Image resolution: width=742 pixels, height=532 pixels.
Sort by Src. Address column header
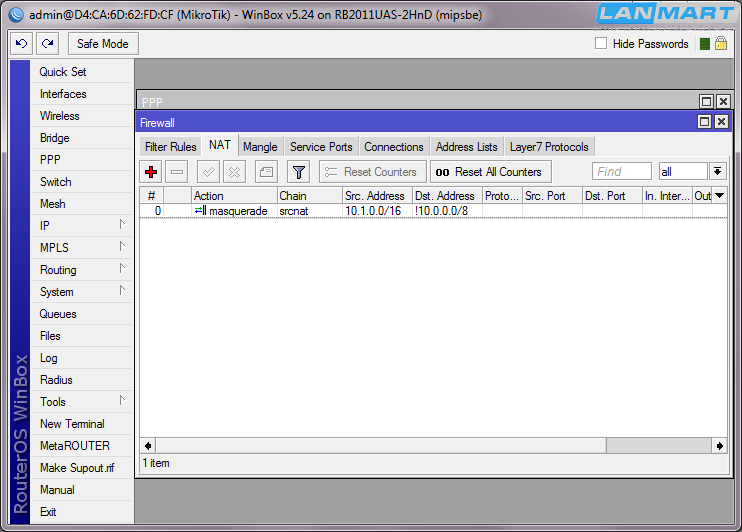click(x=377, y=195)
